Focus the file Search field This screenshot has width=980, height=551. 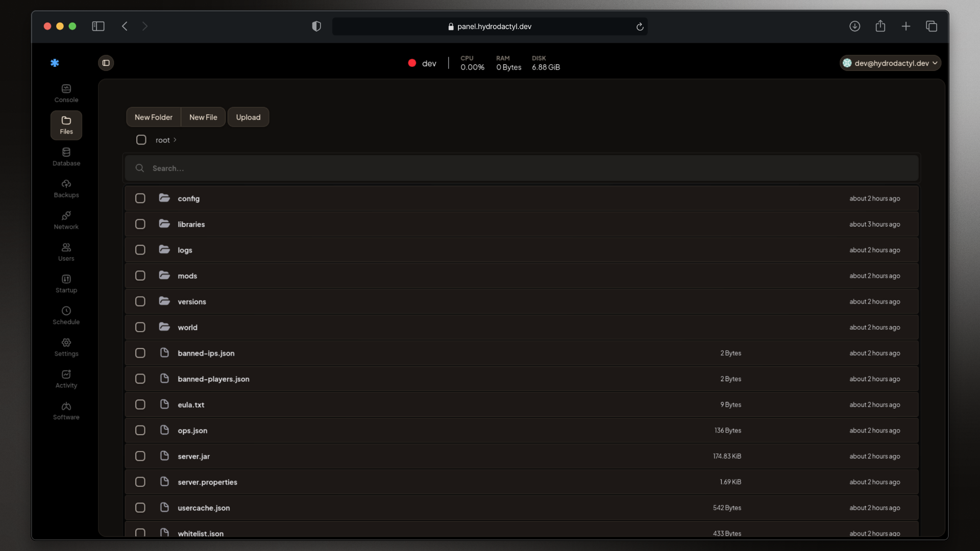pyautogui.click(x=521, y=168)
